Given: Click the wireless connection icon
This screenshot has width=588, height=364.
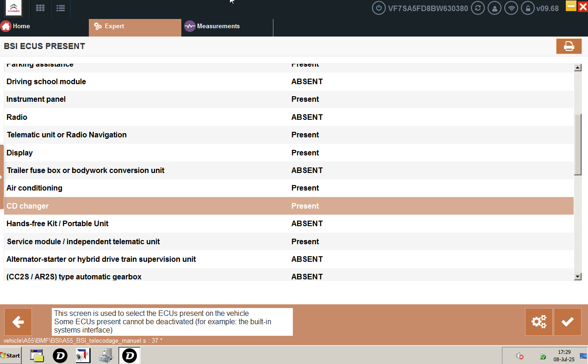Looking at the screenshot, I should click(511, 8).
